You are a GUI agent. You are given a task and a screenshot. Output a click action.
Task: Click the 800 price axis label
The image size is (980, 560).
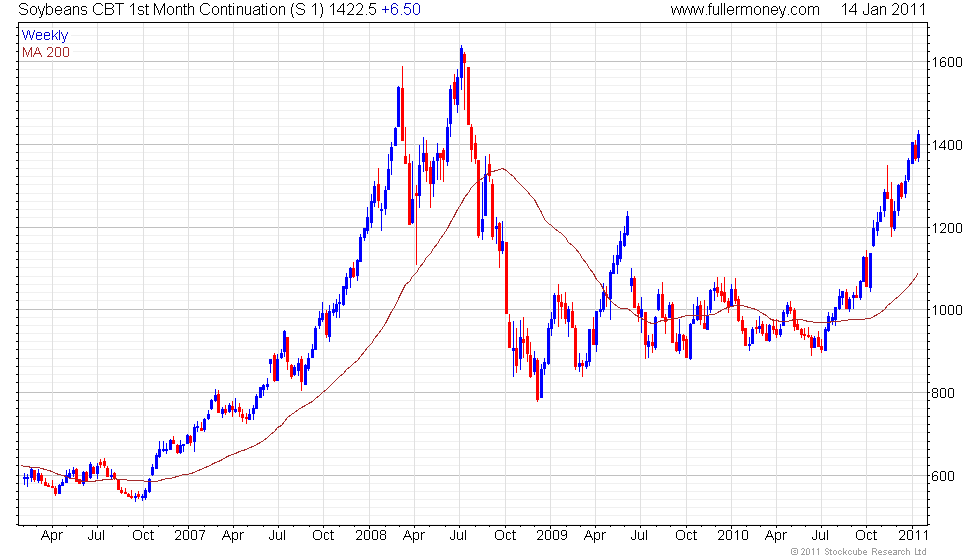[x=942, y=393]
